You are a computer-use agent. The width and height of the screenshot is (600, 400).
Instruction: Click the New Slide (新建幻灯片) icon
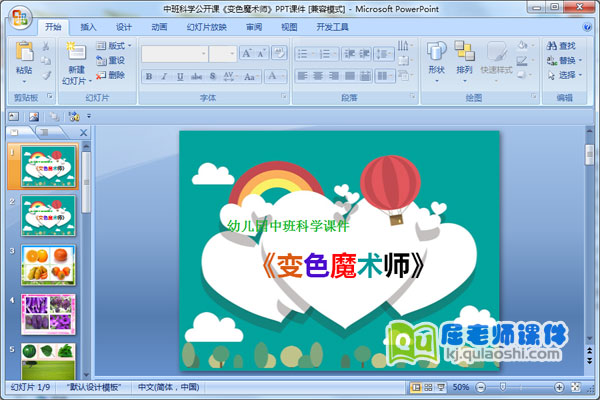(76, 51)
